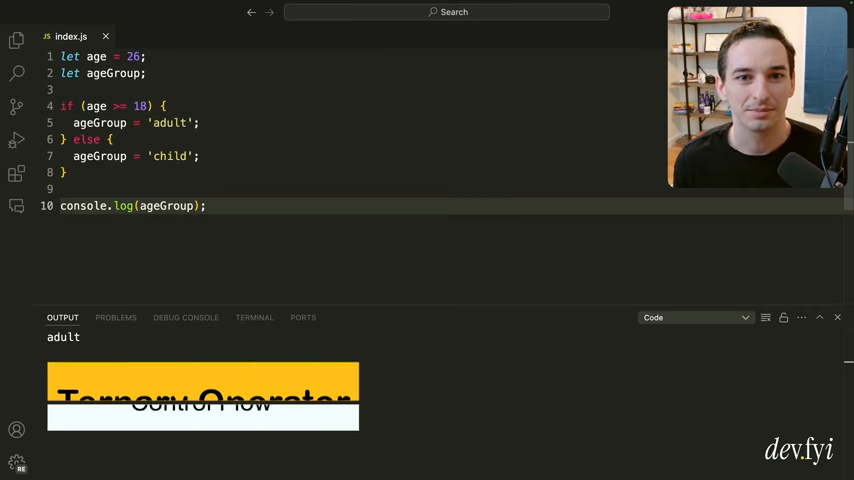
Task: Maximize panel with the up chevron
Action: coord(820,317)
